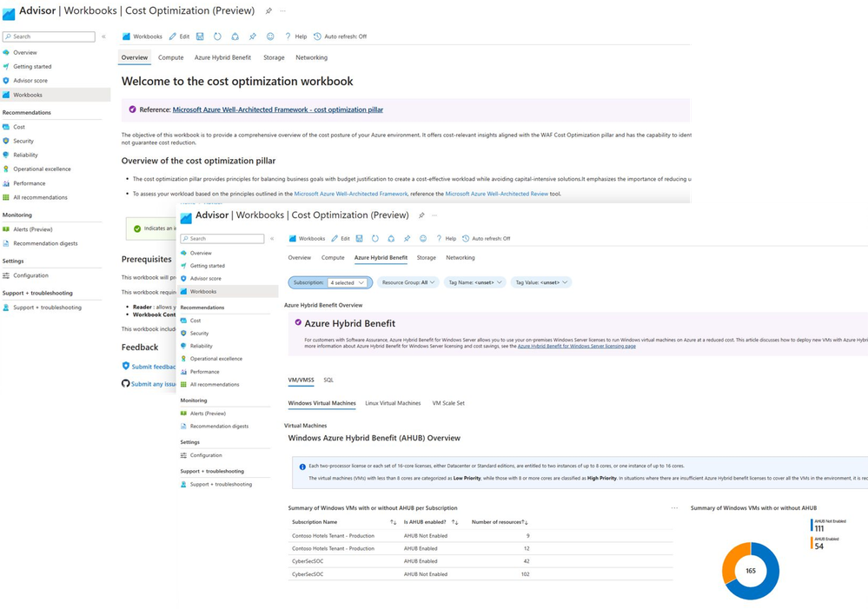Switch to the Compute tab in the back window
The height and width of the screenshot is (609, 868).
(x=170, y=57)
